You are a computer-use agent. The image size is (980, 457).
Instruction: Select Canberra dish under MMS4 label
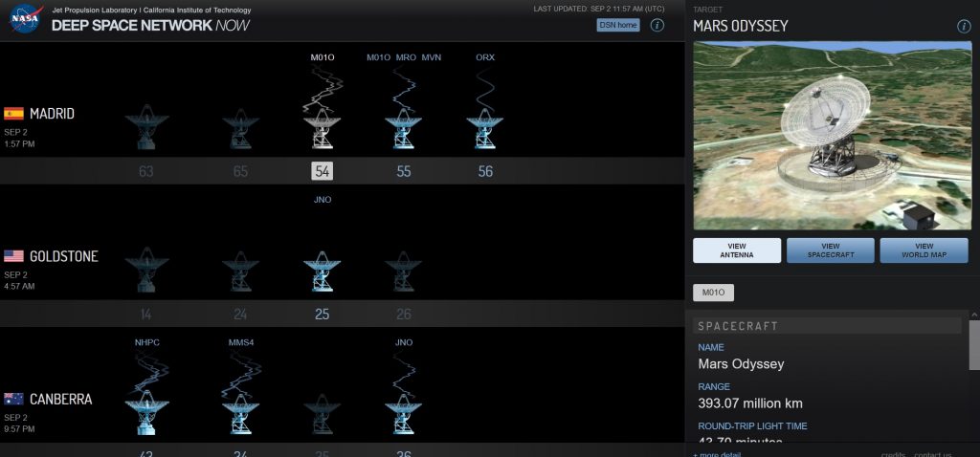(240, 414)
